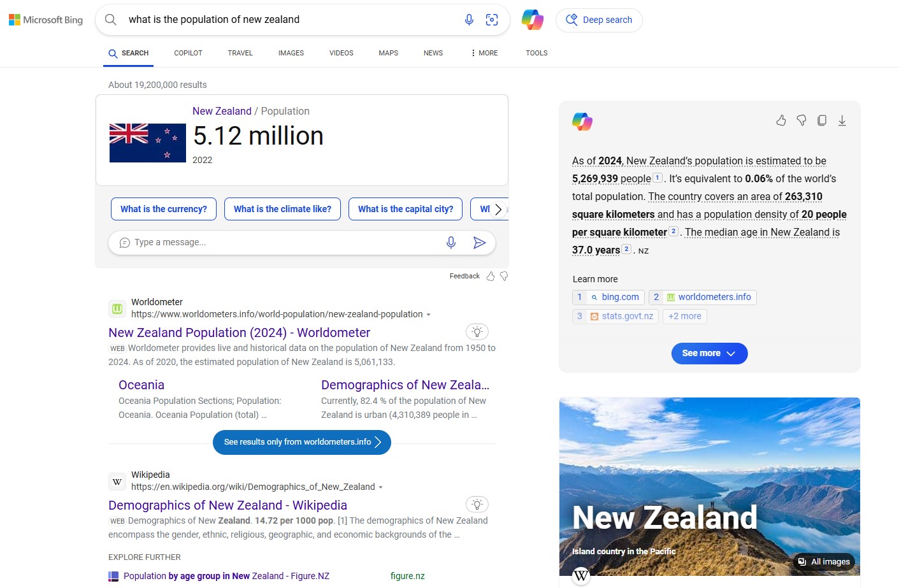Open the Tools option
899x588 pixels.
tap(536, 53)
